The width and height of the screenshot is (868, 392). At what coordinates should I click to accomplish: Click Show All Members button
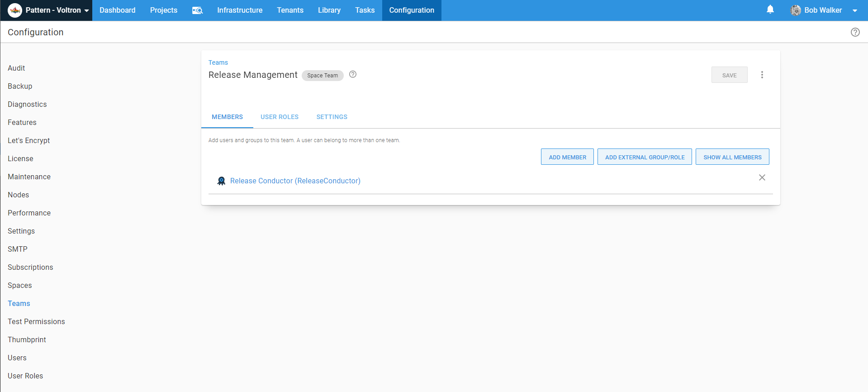pos(732,157)
